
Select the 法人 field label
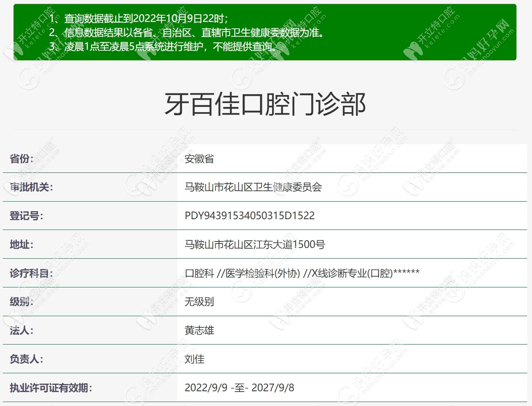point(22,331)
